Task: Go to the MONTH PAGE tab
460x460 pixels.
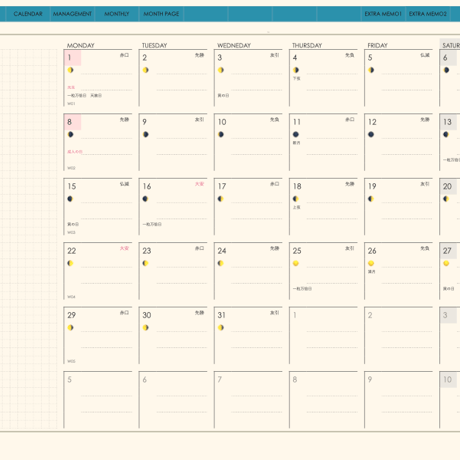Action: point(161,14)
